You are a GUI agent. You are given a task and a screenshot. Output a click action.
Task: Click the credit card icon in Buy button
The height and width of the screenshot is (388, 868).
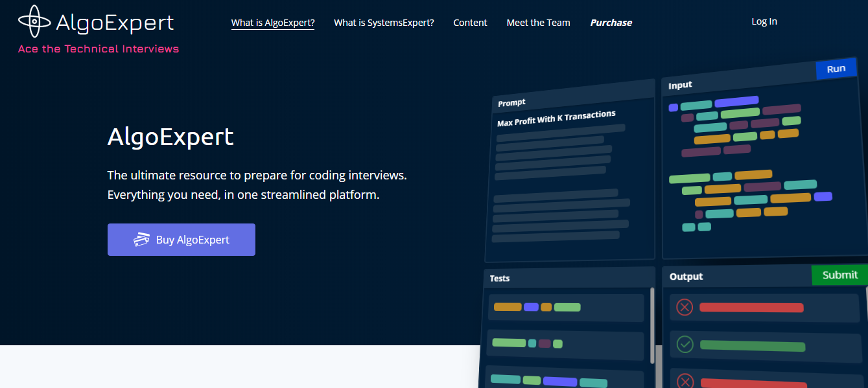141,240
